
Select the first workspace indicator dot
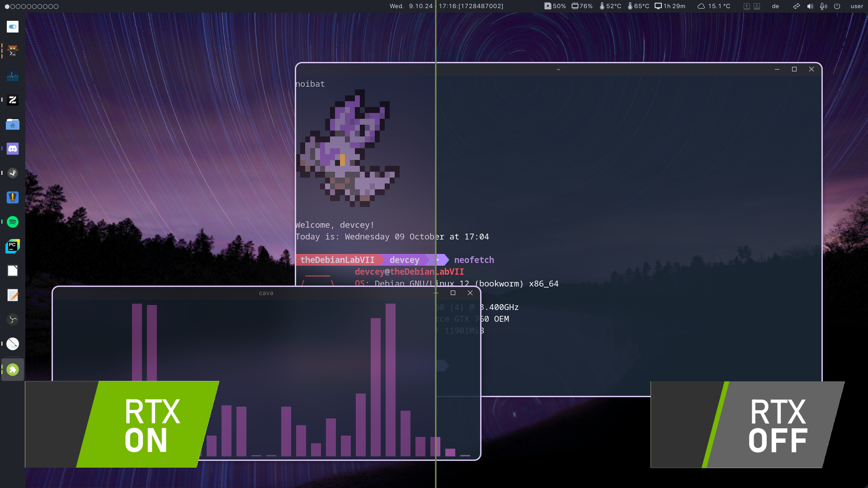click(x=7, y=6)
